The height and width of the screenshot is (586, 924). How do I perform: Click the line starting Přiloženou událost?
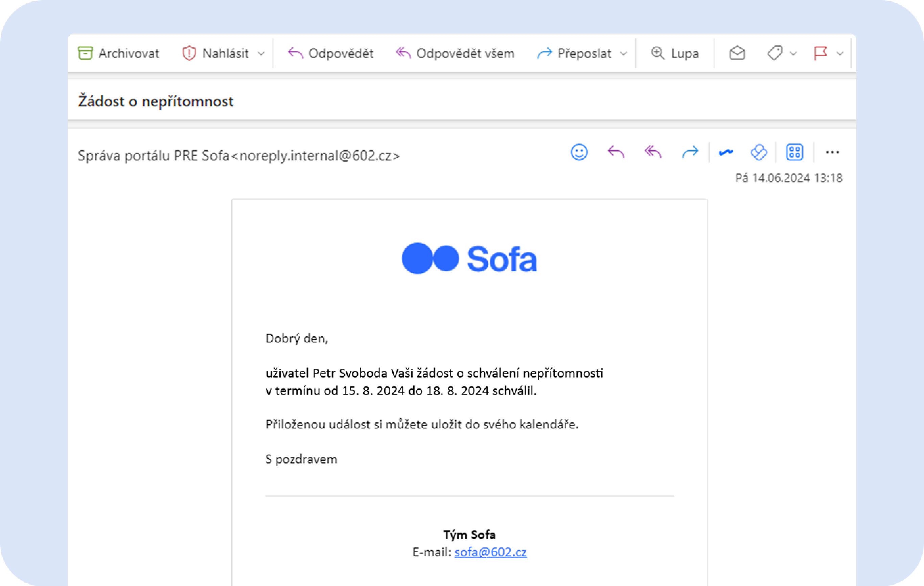pos(422,424)
